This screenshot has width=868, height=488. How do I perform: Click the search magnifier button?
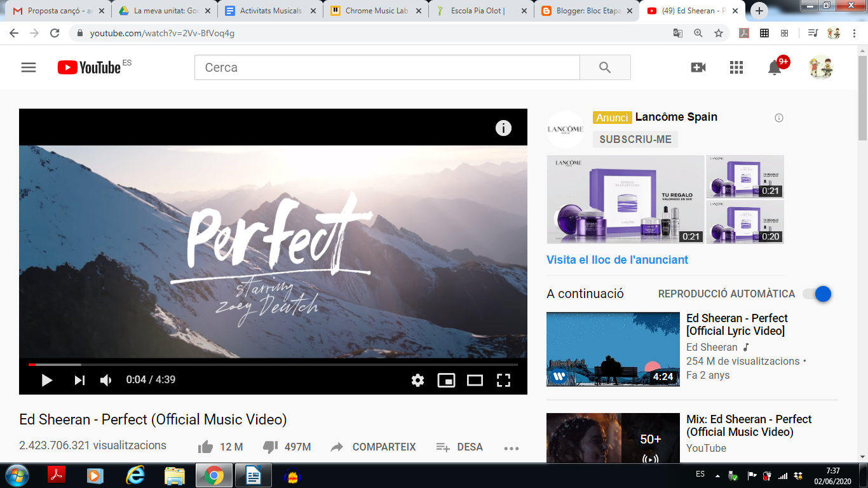point(605,67)
